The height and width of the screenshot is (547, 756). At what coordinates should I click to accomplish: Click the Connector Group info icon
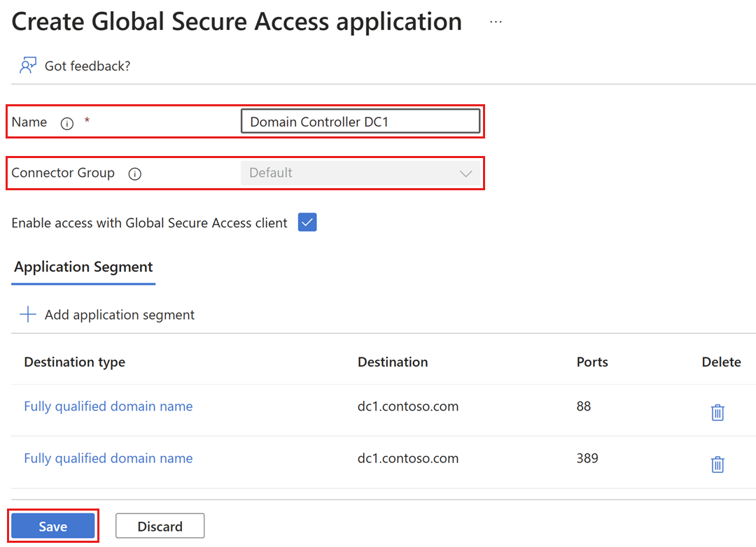[x=135, y=173]
